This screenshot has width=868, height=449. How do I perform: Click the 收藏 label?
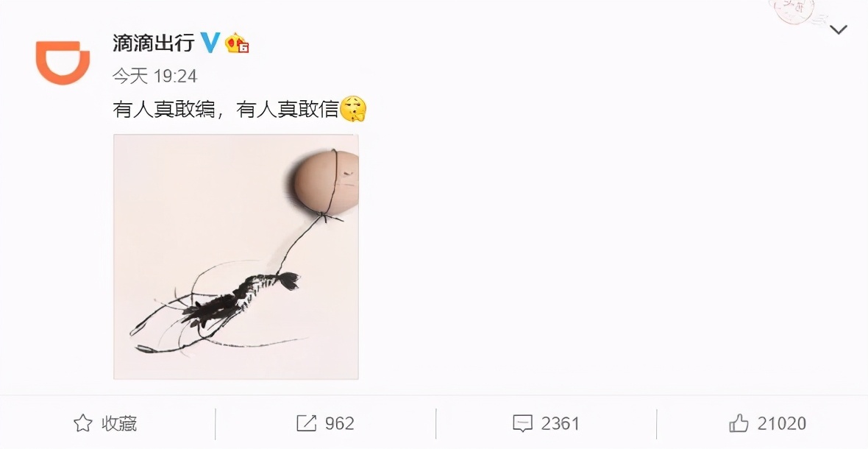tap(119, 423)
